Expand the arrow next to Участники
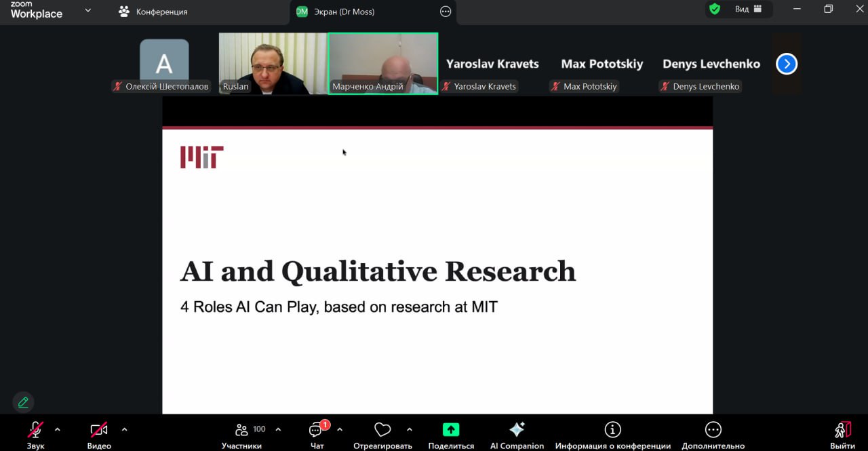The image size is (868, 451). coord(278,429)
